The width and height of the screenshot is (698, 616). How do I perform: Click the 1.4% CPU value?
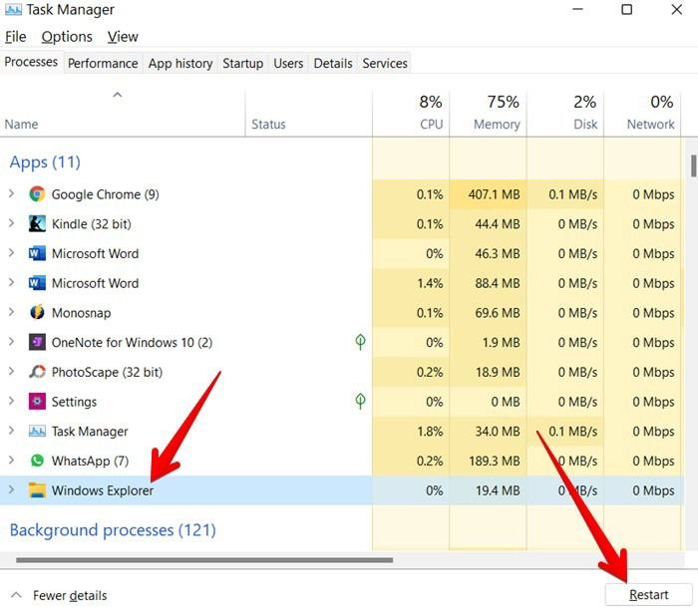pos(430,283)
